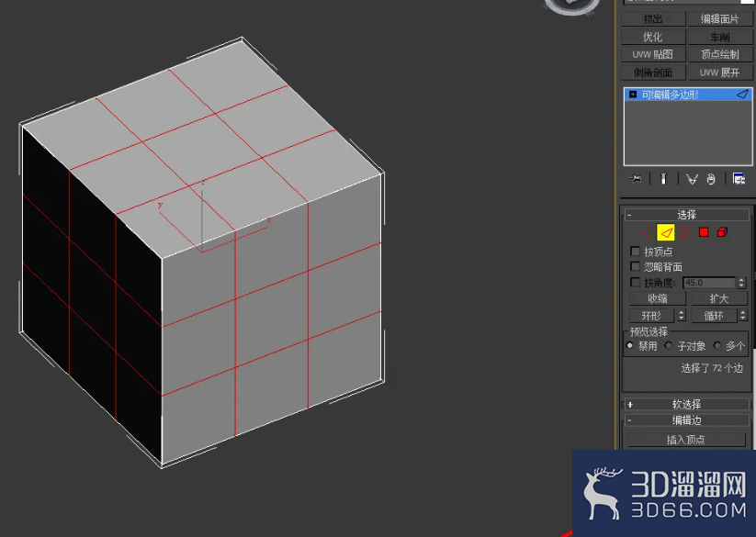
Task: Click the 扩大 selection button
Action: (x=719, y=298)
